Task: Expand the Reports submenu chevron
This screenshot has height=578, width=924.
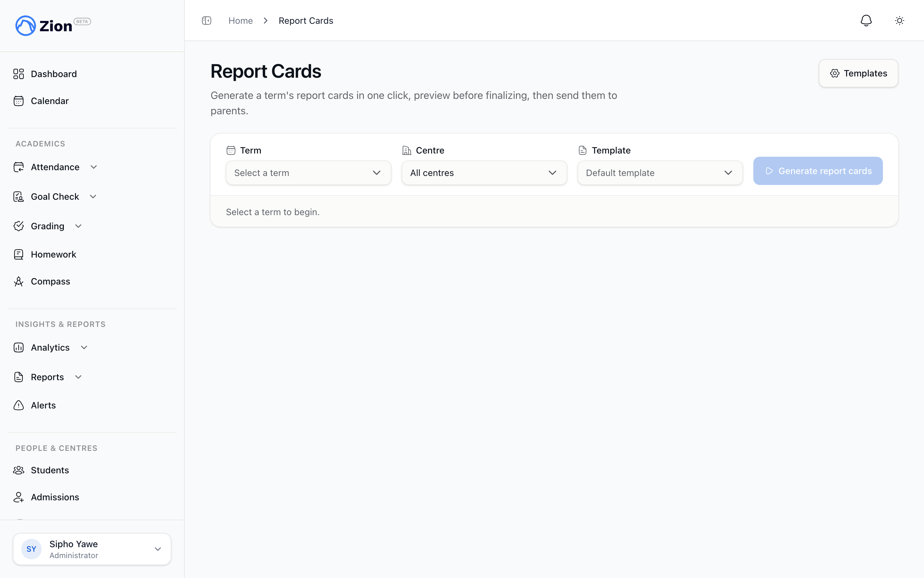Action: (78, 377)
